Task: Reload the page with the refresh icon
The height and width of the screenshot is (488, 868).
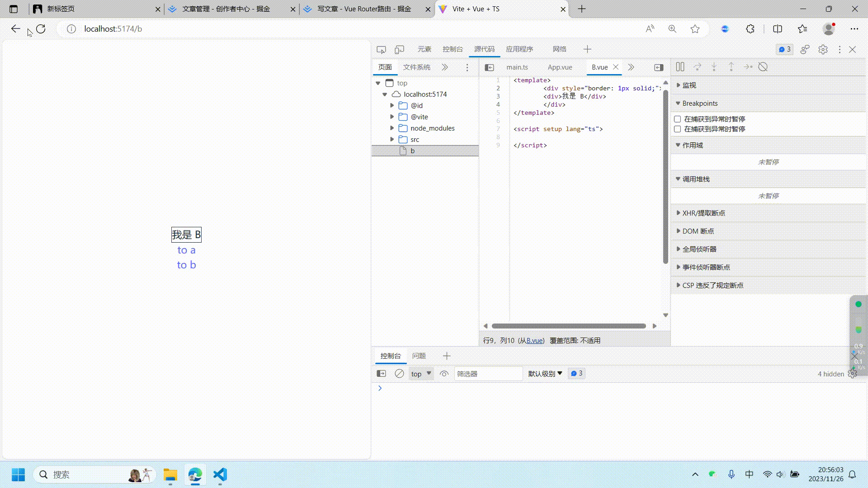Action: (41, 29)
